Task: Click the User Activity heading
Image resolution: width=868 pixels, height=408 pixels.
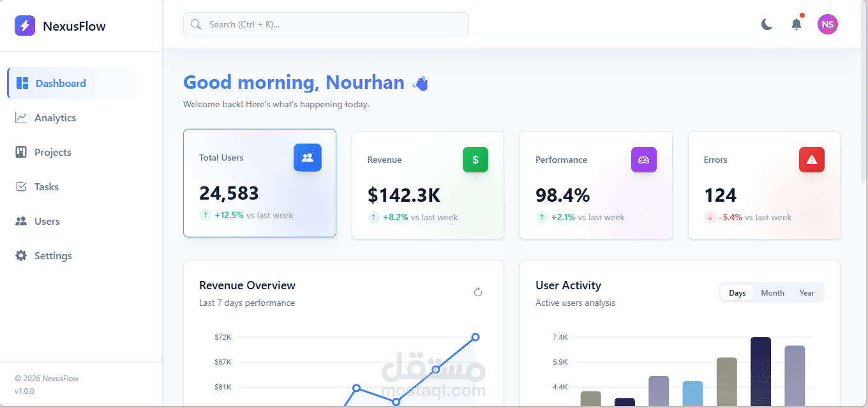Action: 569,285
